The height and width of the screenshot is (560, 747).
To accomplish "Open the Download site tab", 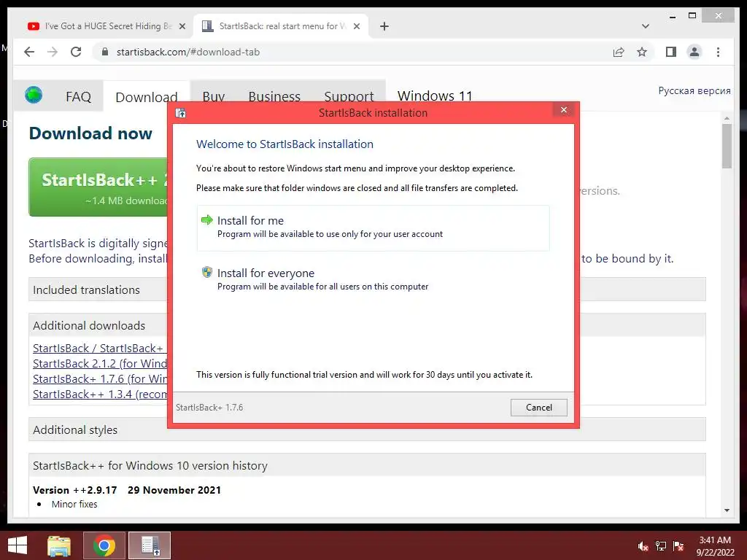I will 146,97.
